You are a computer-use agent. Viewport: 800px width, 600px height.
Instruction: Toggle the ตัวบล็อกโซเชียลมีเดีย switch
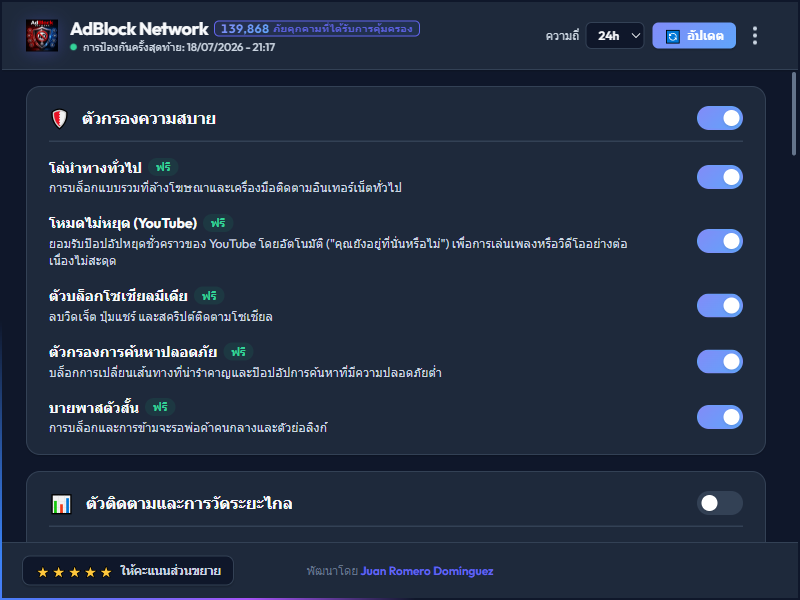(x=719, y=306)
